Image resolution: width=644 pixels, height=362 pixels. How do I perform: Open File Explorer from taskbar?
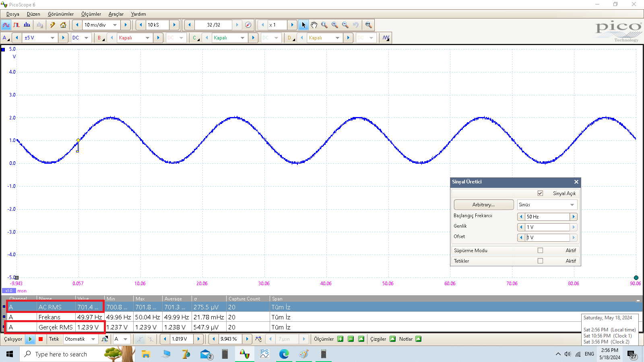146,354
